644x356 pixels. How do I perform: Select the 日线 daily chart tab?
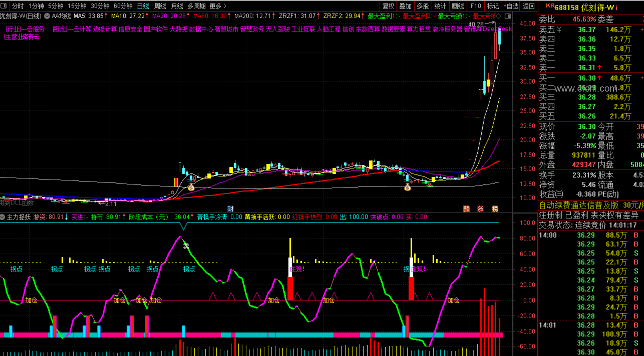point(143,6)
